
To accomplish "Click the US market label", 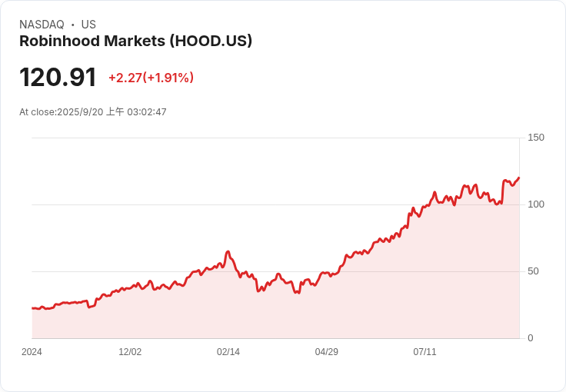I will [88, 25].
